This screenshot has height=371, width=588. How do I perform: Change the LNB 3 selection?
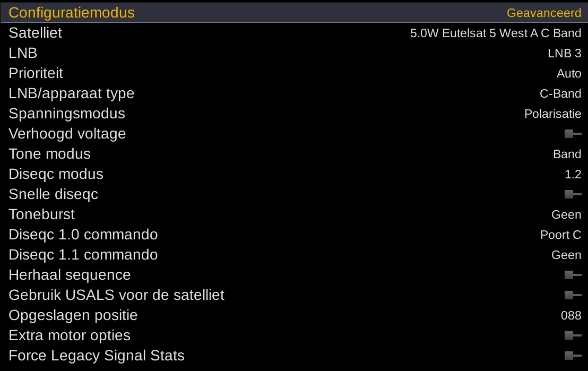pyautogui.click(x=564, y=53)
